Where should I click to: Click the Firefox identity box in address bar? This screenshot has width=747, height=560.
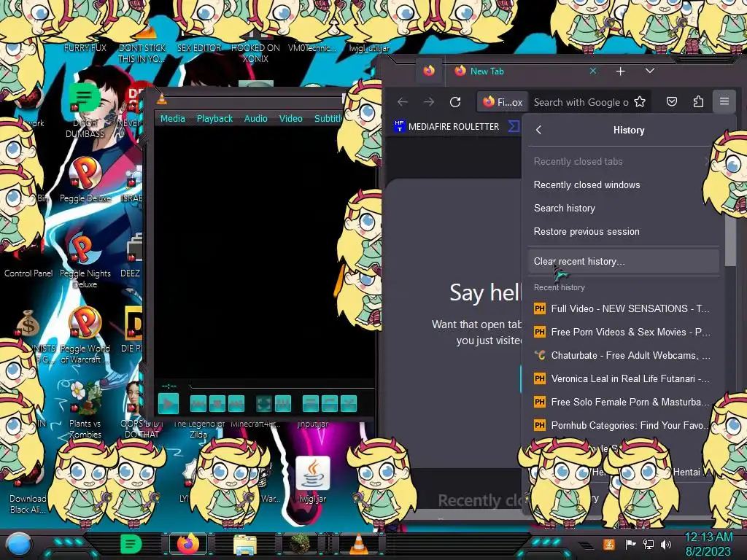(x=503, y=102)
